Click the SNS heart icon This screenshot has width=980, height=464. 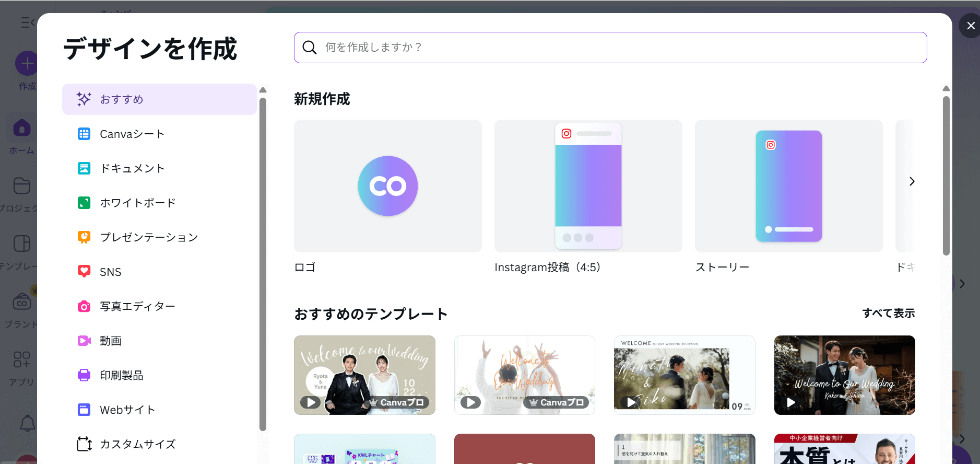click(84, 271)
